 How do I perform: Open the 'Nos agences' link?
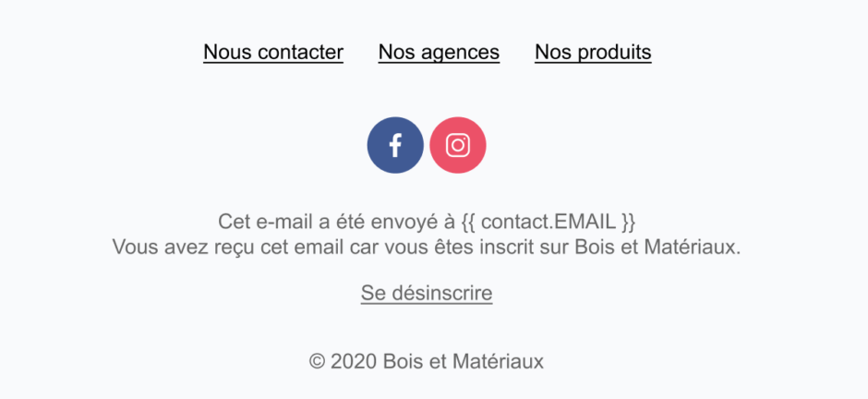click(x=439, y=52)
